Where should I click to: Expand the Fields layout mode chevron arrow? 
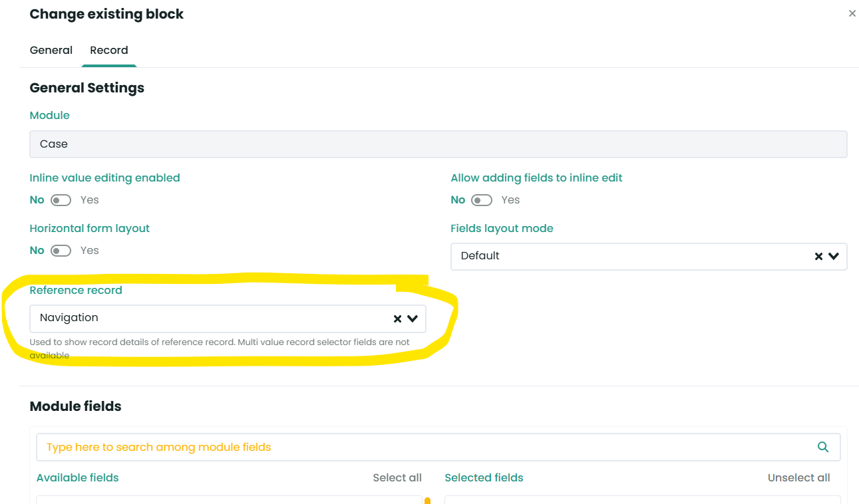(834, 257)
